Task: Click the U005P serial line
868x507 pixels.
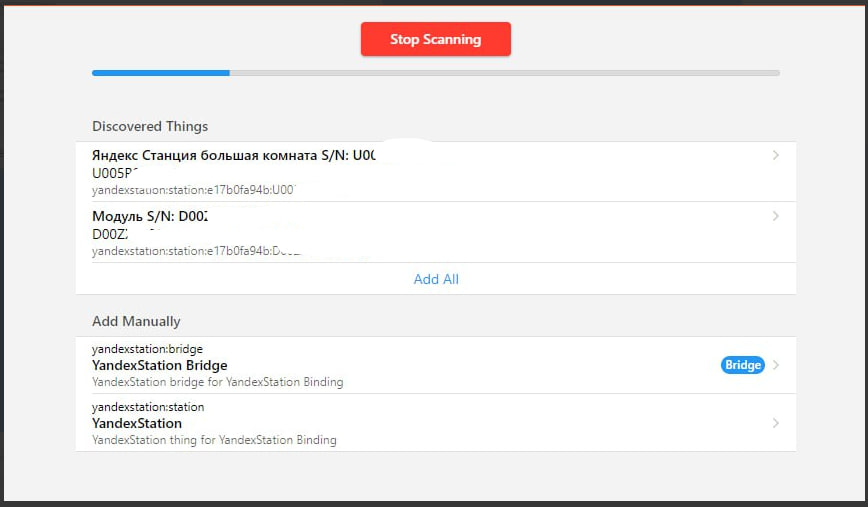Action: 115,173
